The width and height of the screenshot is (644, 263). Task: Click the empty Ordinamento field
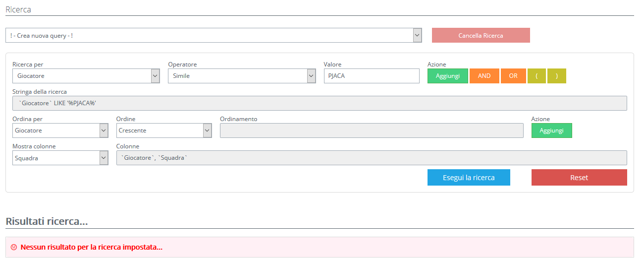click(372, 131)
